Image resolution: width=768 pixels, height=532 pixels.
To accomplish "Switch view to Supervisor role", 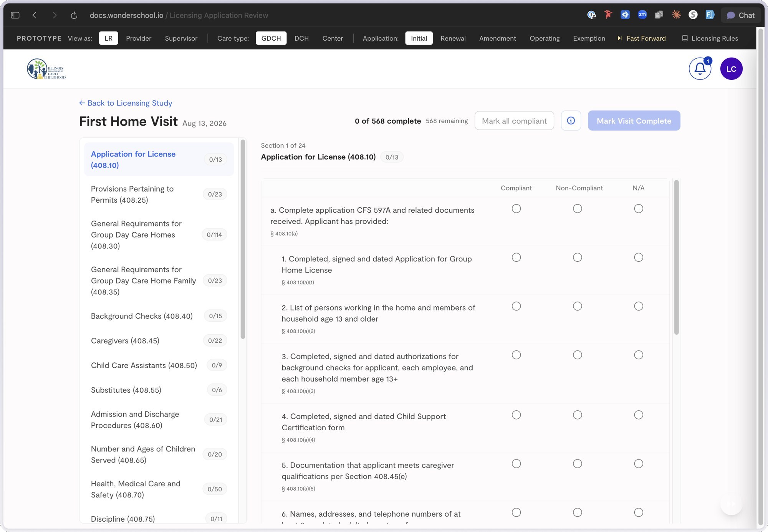I will click(181, 38).
